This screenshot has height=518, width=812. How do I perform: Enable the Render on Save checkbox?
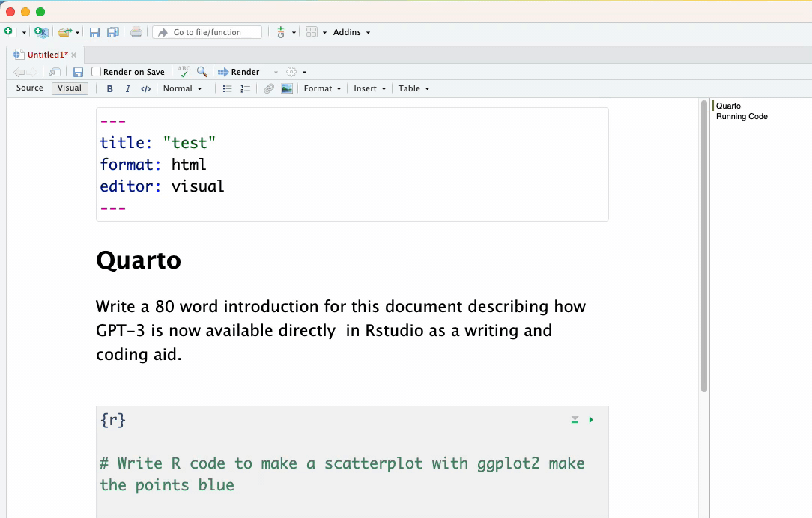click(96, 71)
